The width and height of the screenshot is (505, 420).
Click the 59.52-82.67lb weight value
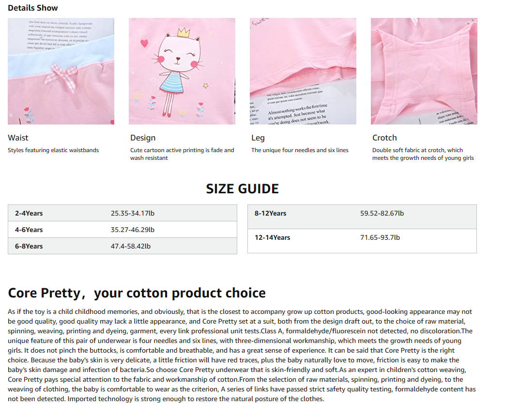[x=382, y=213]
